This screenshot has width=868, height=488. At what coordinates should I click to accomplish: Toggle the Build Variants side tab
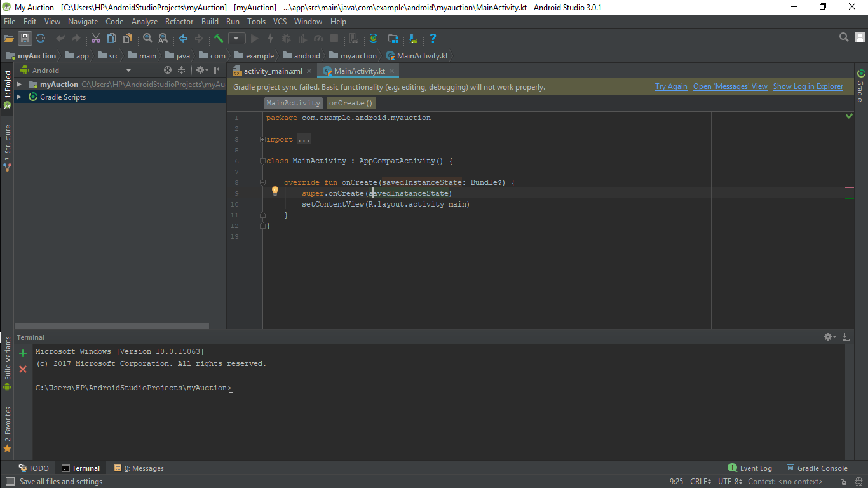pos(7,364)
